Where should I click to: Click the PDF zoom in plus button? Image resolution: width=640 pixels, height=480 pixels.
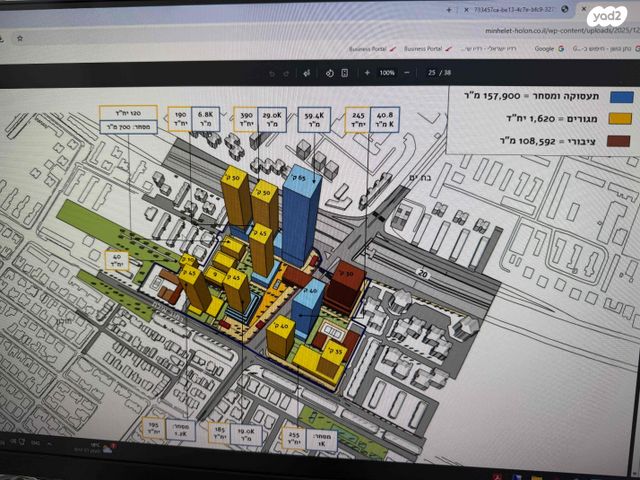coord(367,73)
